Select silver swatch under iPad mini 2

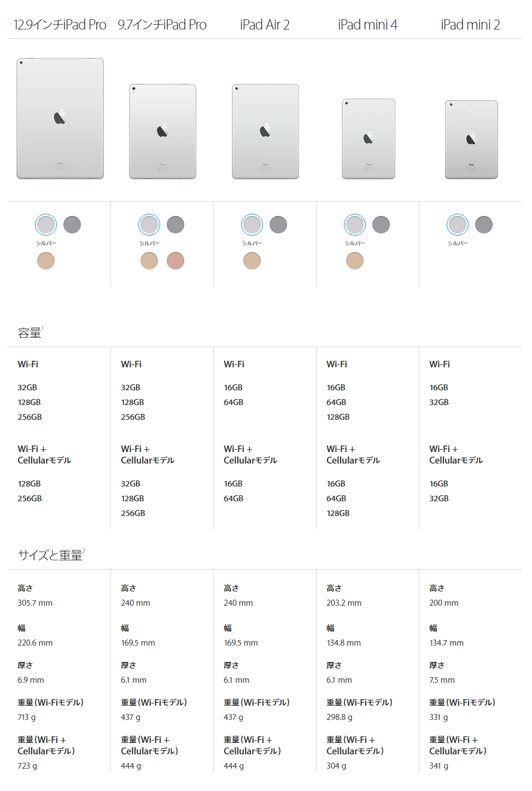click(458, 225)
